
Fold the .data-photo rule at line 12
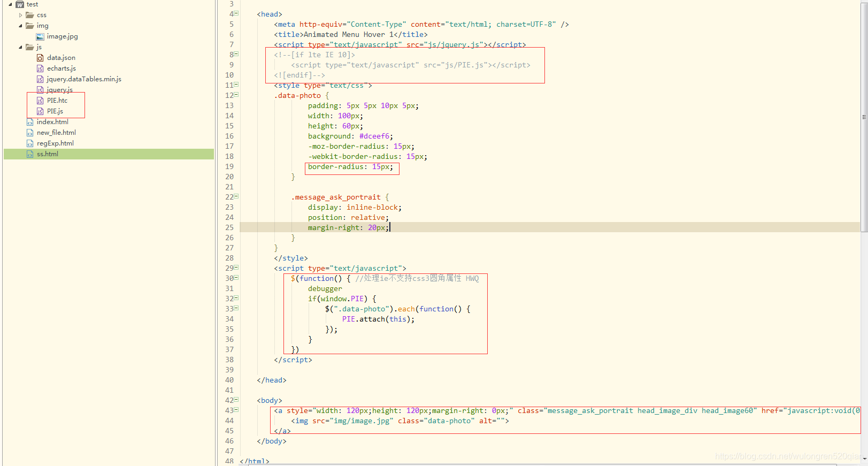point(236,95)
